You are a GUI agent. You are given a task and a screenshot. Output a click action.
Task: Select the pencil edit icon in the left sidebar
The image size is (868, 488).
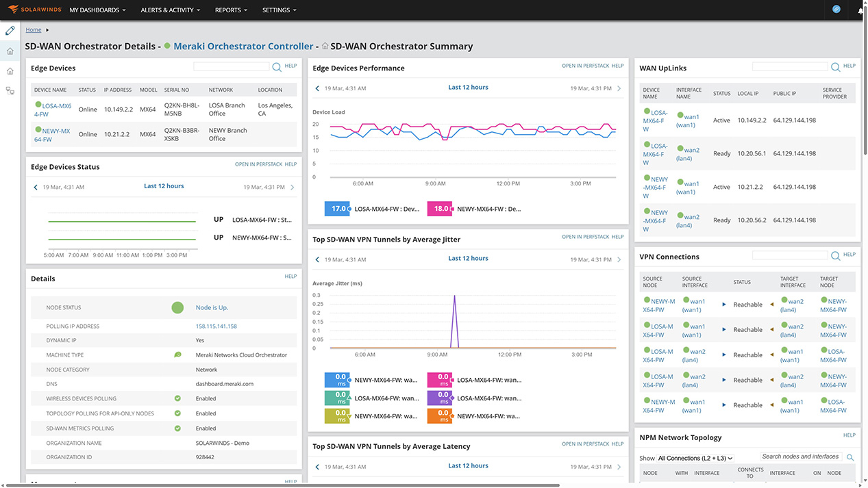tap(10, 30)
